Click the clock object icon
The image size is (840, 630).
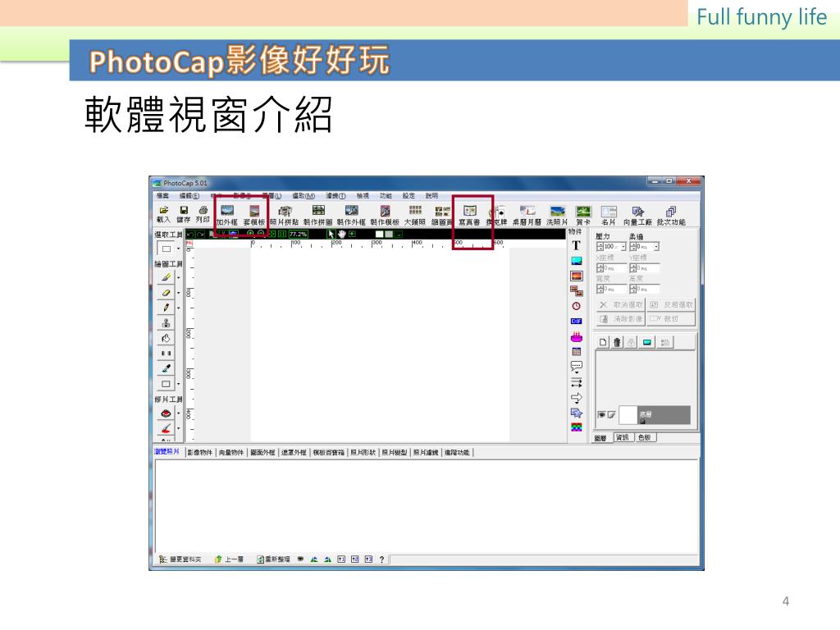click(x=577, y=306)
